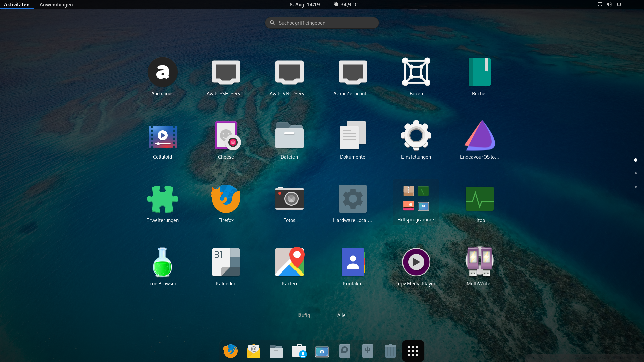Start the Cheese webcam app
The width and height of the screenshot is (644, 362).
point(226,136)
